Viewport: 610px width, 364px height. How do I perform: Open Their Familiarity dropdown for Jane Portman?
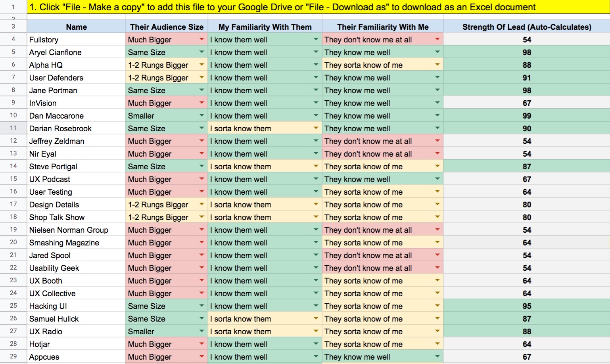pyautogui.click(x=437, y=90)
